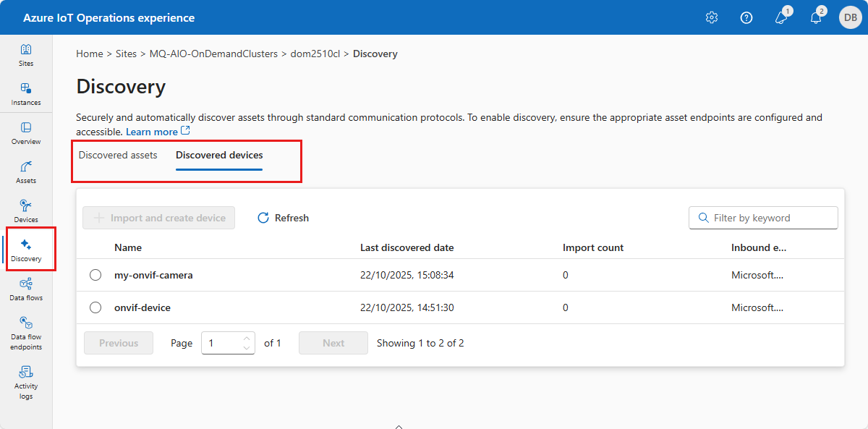
Task: Click Microsoft.... cell in my-onvif-camera row
Action: [x=757, y=275]
